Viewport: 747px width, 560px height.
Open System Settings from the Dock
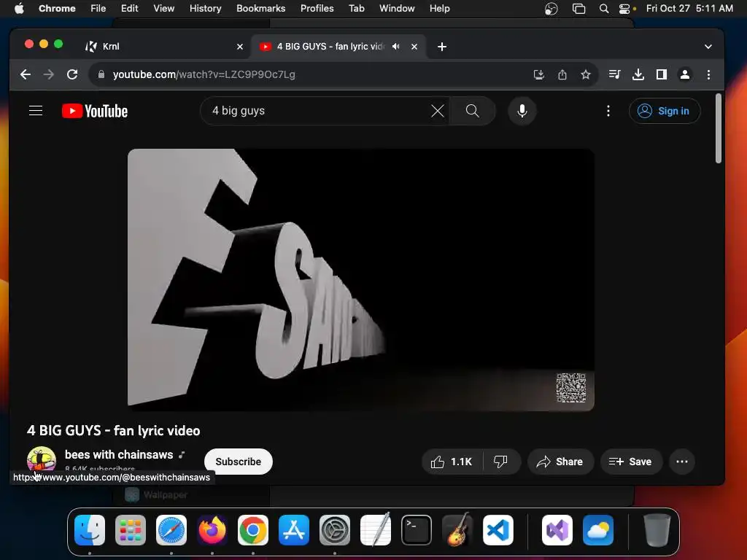335,530
